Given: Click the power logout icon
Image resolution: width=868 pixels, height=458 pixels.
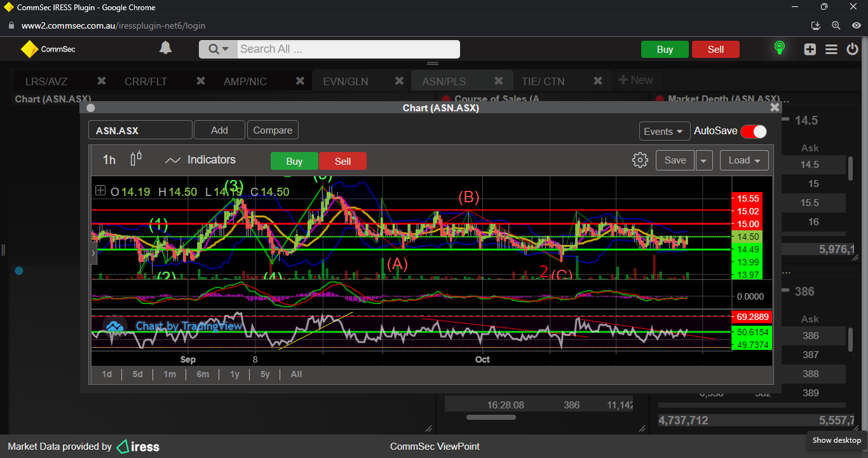Looking at the screenshot, I should (852, 49).
